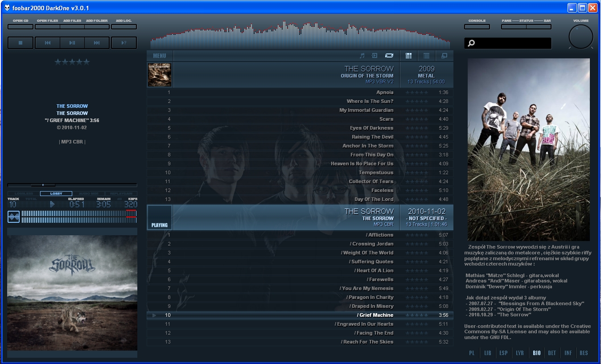Click the magnifier search icon
This screenshot has width=601, height=364.
point(471,43)
